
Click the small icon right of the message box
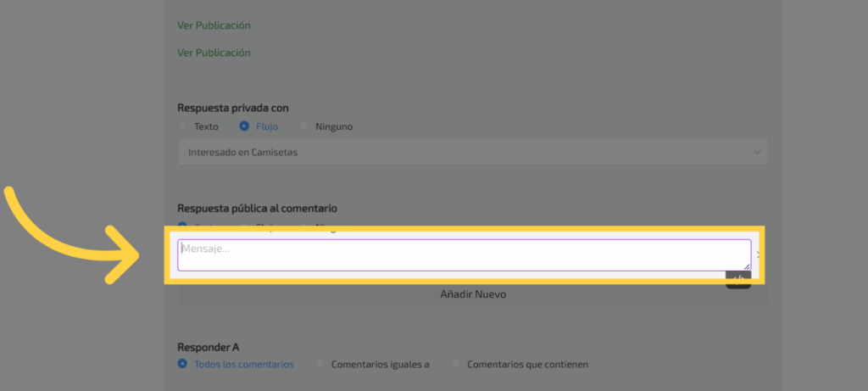pos(757,254)
